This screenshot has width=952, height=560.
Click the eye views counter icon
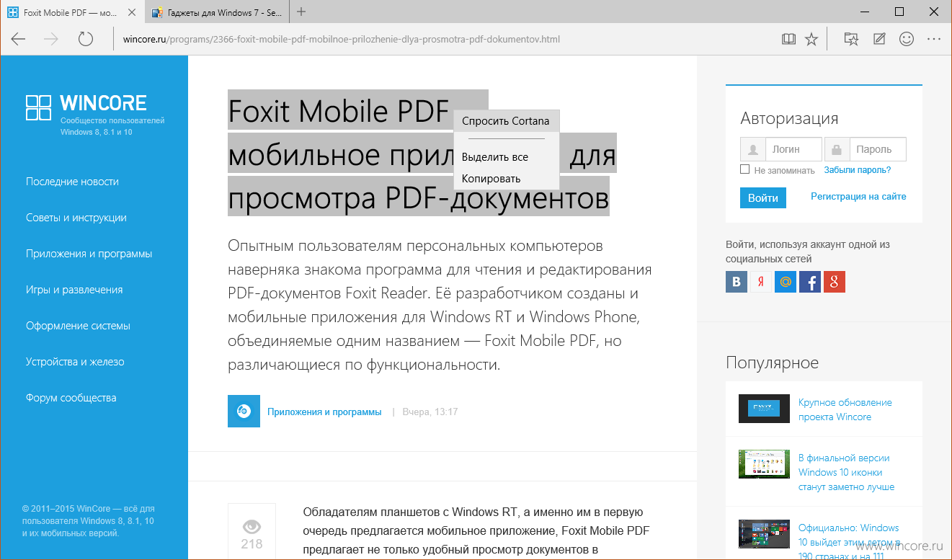click(252, 526)
